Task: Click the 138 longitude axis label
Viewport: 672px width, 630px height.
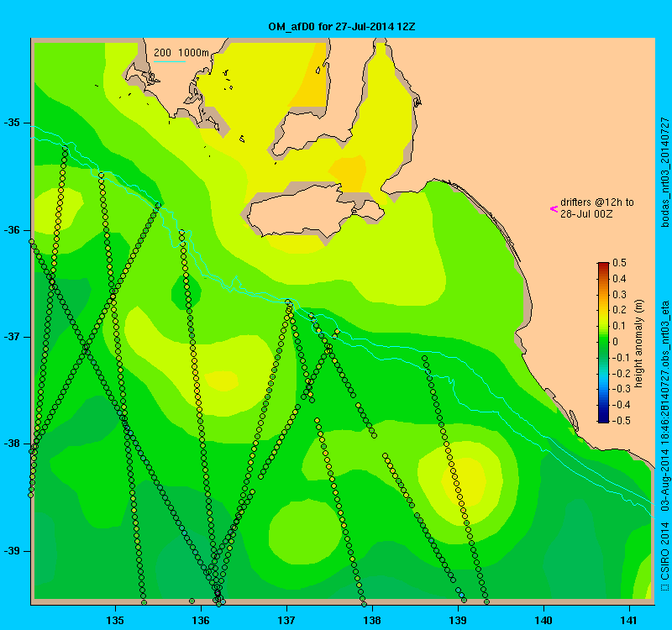Action: pyautogui.click(x=372, y=621)
